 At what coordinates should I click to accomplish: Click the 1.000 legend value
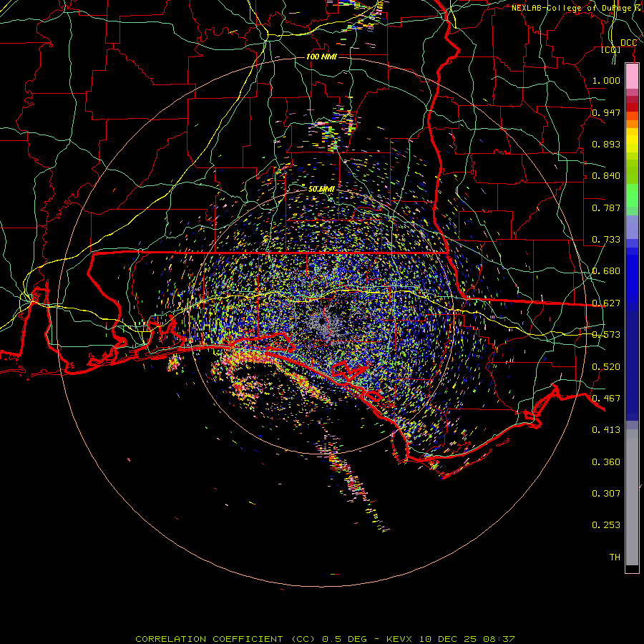click(606, 80)
